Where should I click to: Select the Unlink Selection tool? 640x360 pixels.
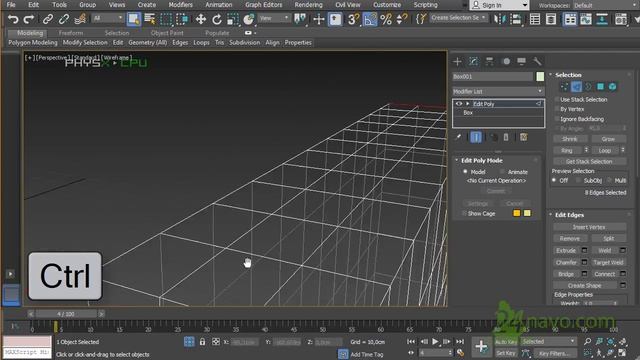pos(64,19)
